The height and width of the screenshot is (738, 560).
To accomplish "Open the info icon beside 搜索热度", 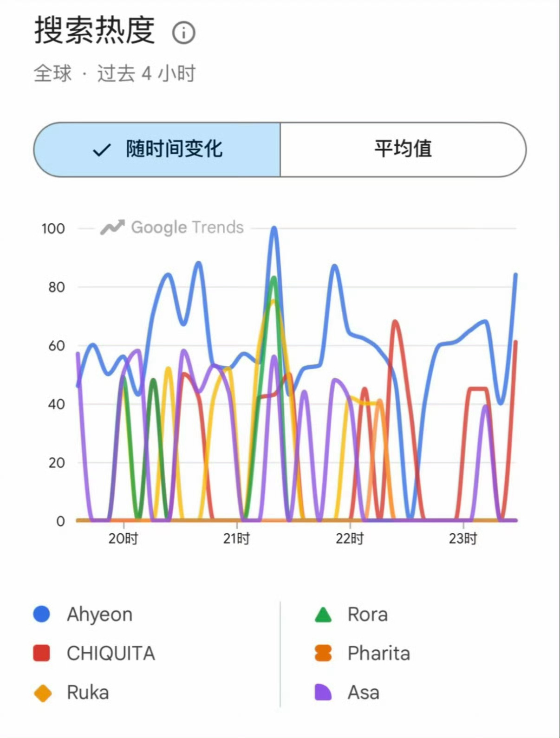I will tap(183, 33).
